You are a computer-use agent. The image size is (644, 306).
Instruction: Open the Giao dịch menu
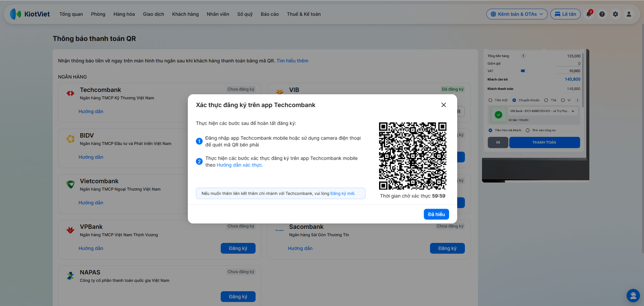pyautogui.click(x=154, y=14)
